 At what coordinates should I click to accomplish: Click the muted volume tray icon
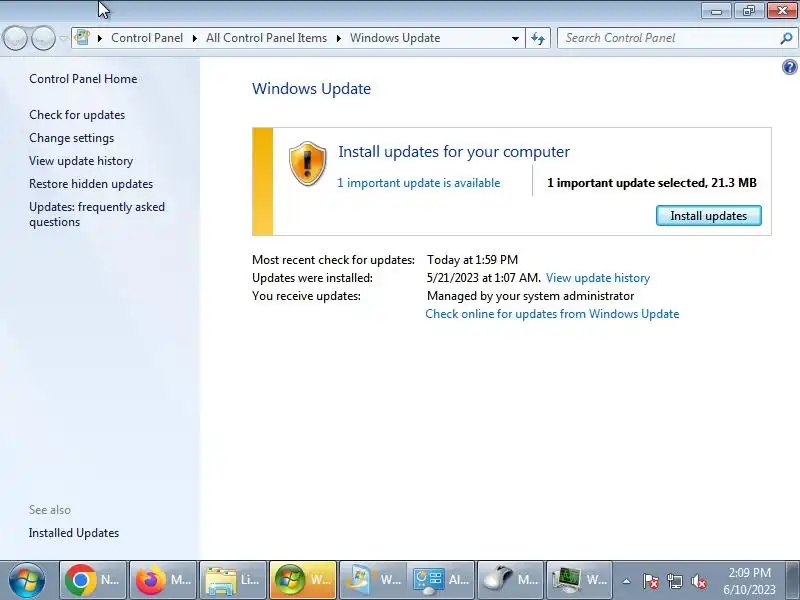pyautogui.click(x=698, y=581)
